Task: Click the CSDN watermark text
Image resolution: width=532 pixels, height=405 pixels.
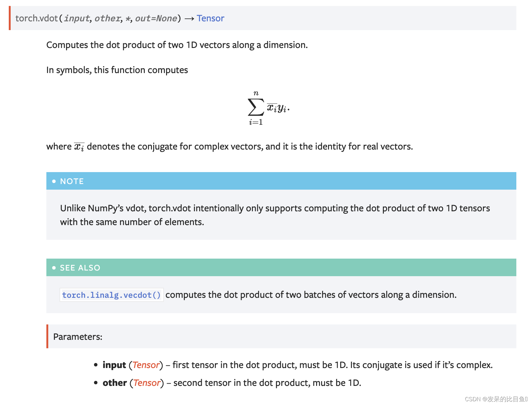Action: [x=496, y=399]
